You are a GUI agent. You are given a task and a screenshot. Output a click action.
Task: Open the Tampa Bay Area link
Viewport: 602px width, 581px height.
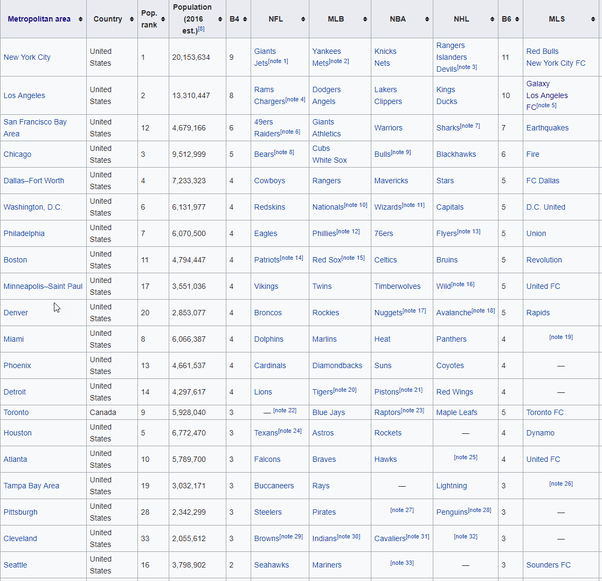click(31, 486)
